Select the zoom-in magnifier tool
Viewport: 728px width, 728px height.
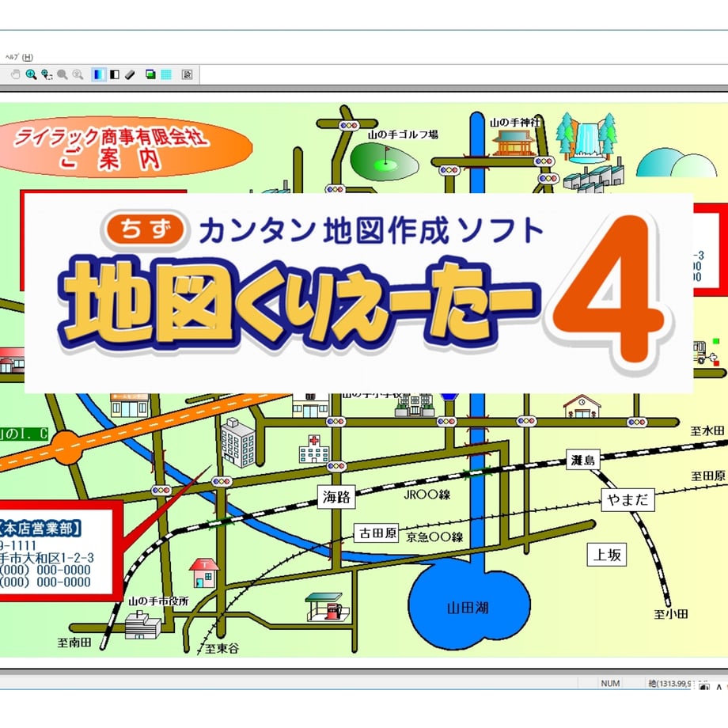pos(31,74)
